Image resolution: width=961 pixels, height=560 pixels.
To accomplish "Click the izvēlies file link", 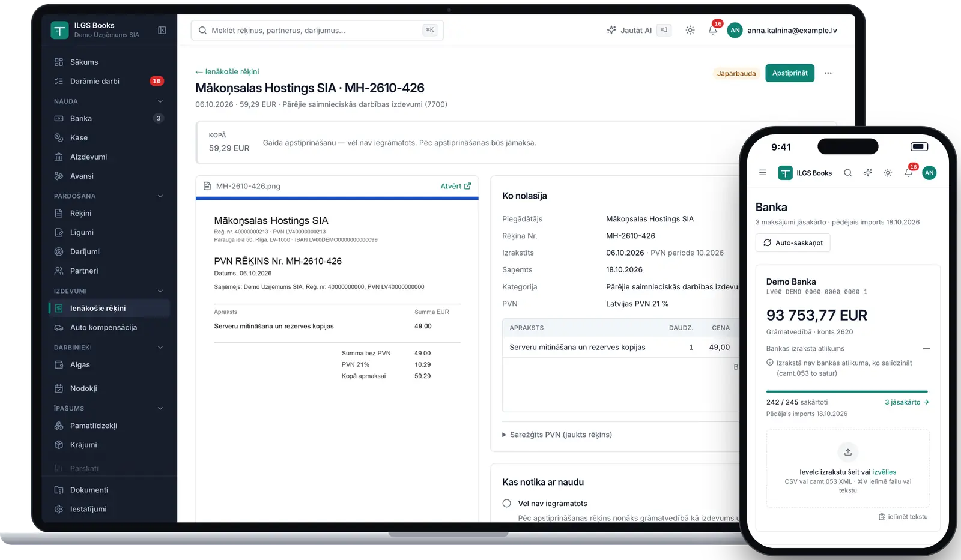I will (884, 472).
